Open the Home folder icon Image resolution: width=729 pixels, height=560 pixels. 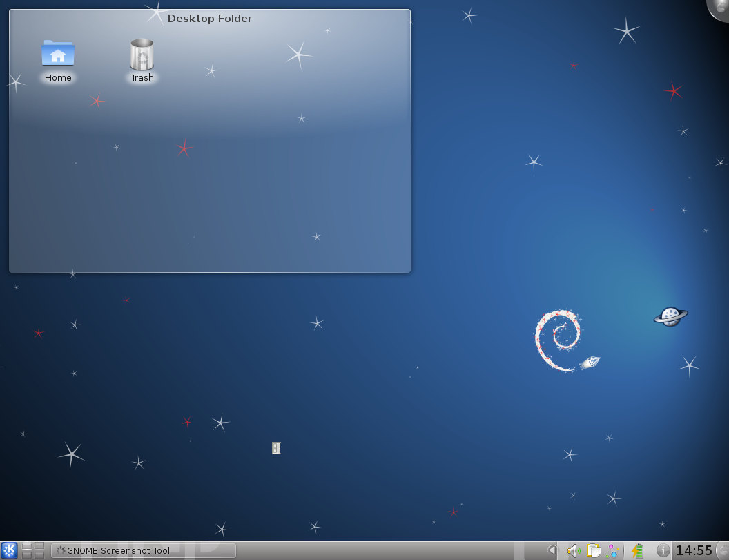click(x=58, y=55)
